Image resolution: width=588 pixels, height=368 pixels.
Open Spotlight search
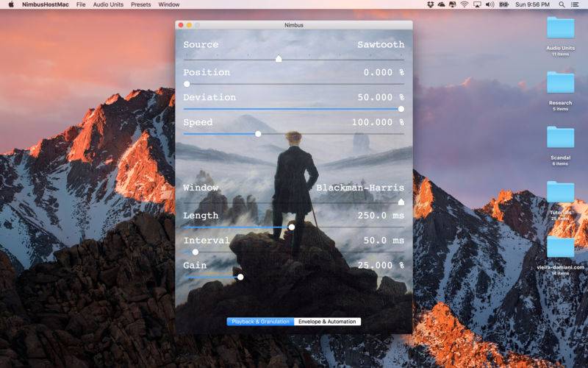click(x=562, y=4)
